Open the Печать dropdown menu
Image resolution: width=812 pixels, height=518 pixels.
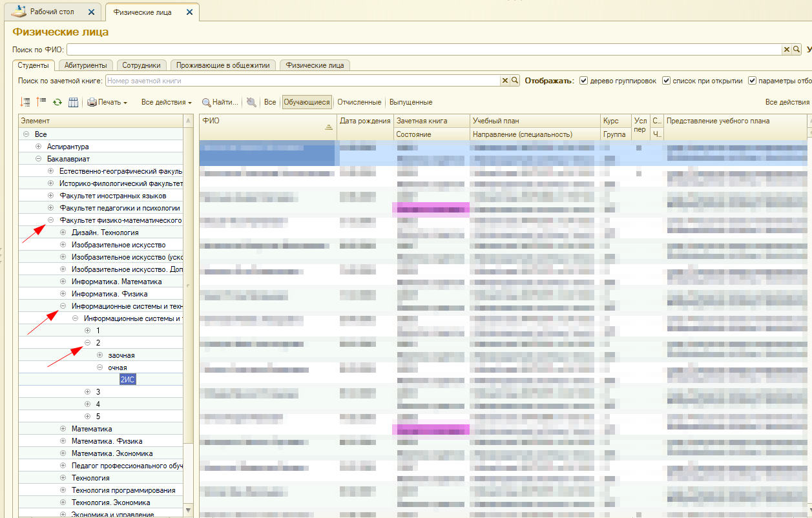click(107, 102)
